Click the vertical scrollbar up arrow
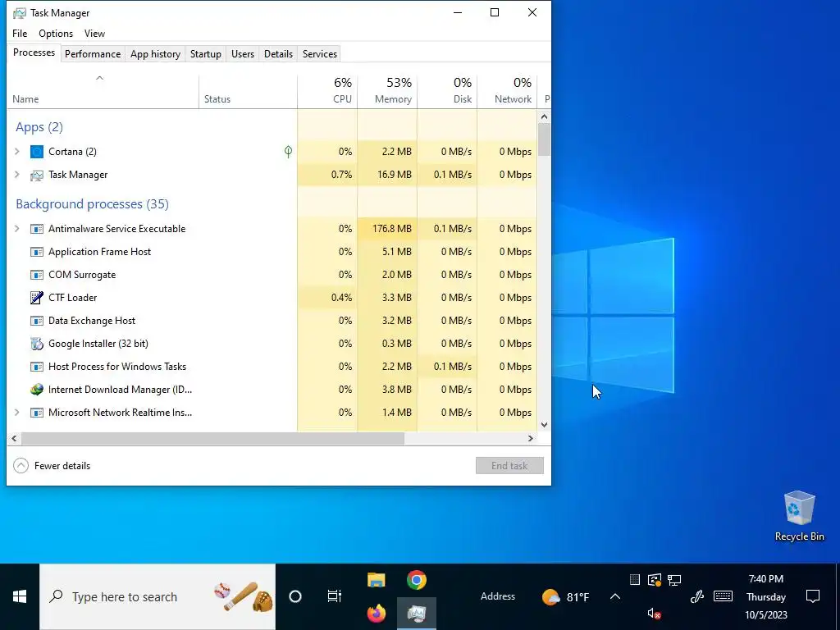The height and width of the screenshot is (630, 840). click(545, 116)
